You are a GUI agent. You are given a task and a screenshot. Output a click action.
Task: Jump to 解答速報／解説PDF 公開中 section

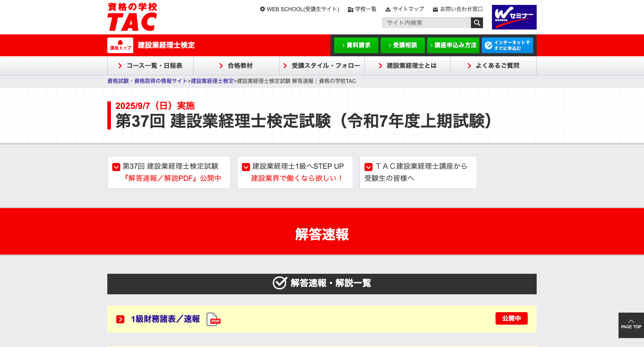(169, 172)
